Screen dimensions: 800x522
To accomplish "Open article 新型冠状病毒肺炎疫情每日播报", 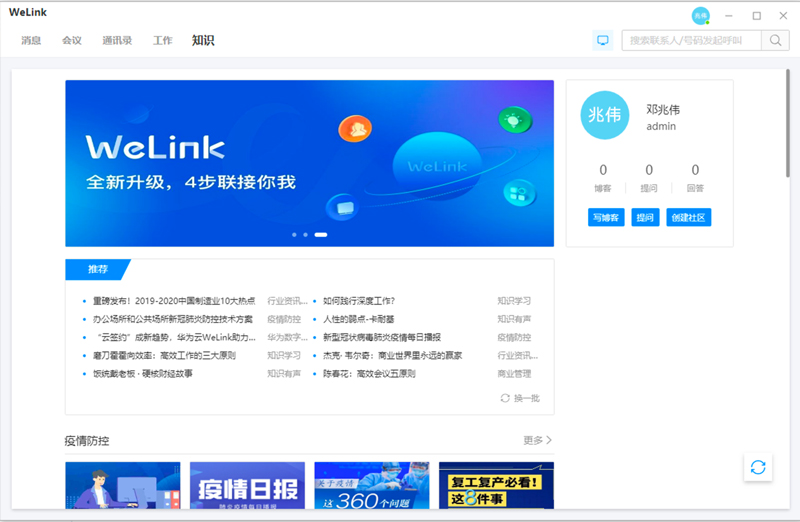I will click(382, 338).
